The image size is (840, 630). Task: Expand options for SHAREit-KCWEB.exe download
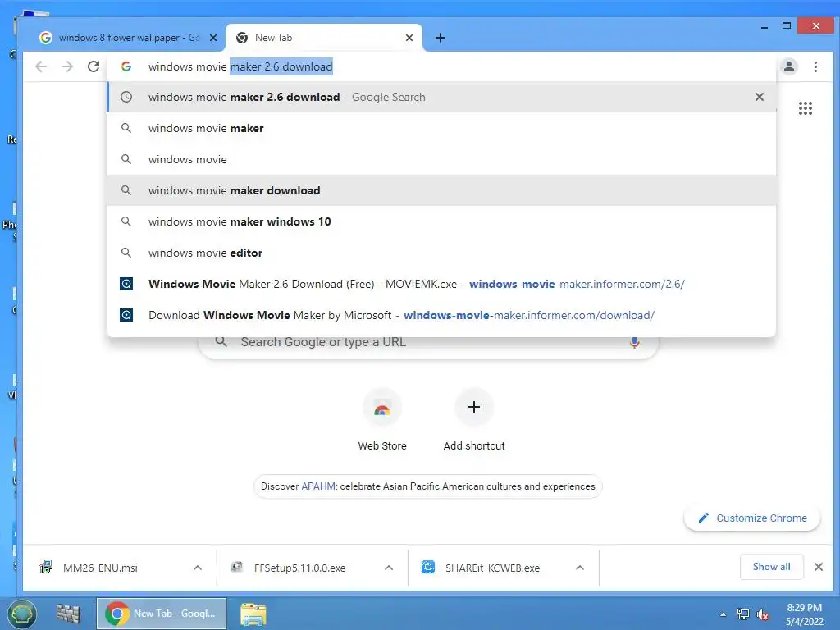point(580,568)
